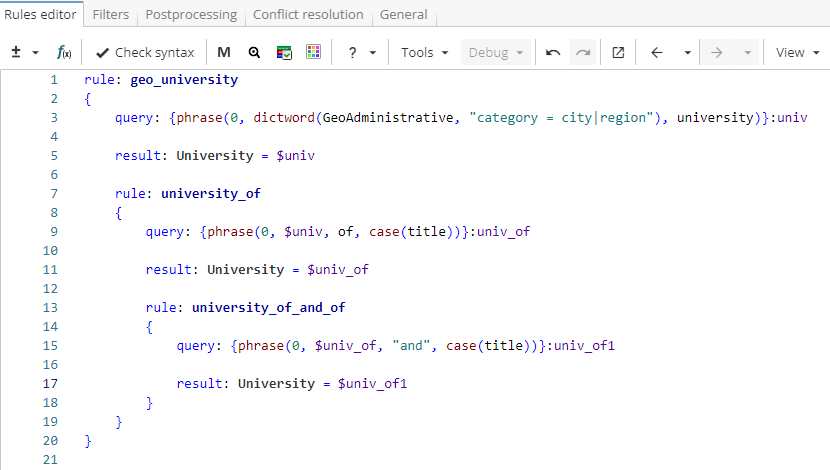Click the colored grid icon
This screenshot has width=830, height=470.
click(x=313, y=52)
